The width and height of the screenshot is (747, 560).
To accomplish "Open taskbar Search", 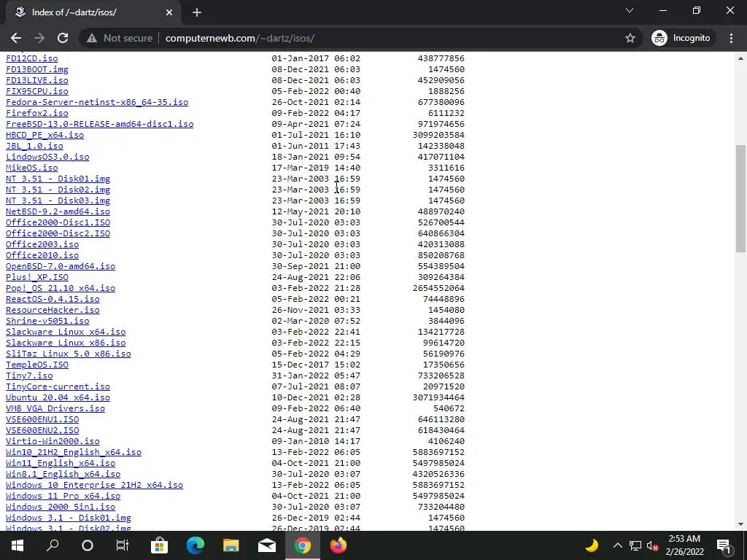I will tap(53, 545).
